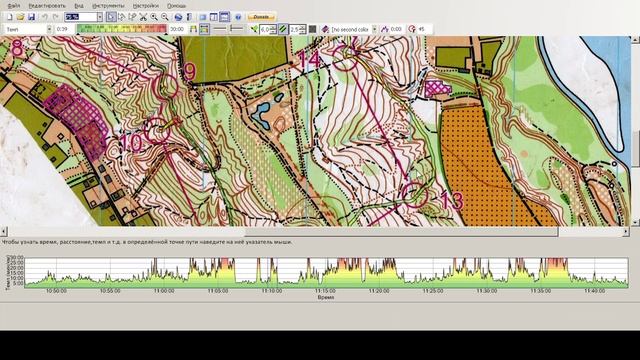Click the 30:00 end value field
This screenshot has width=640, height=360.
[178, 29]
